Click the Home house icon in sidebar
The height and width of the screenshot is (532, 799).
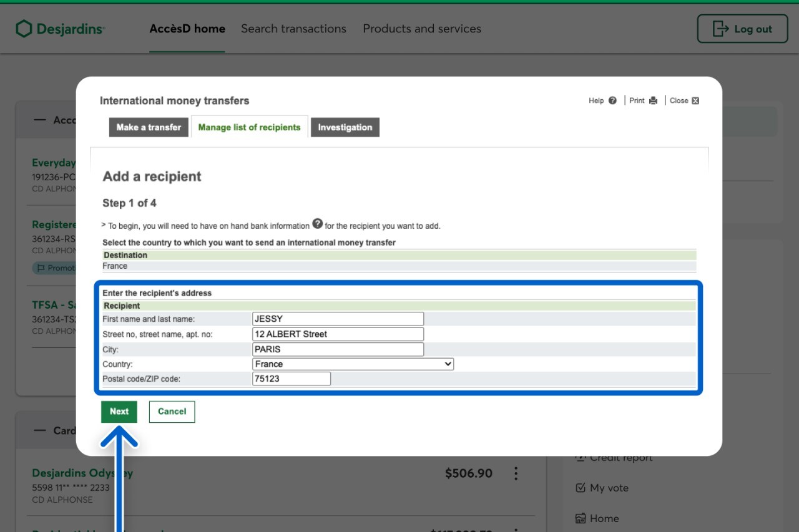[x=581, y=518]
